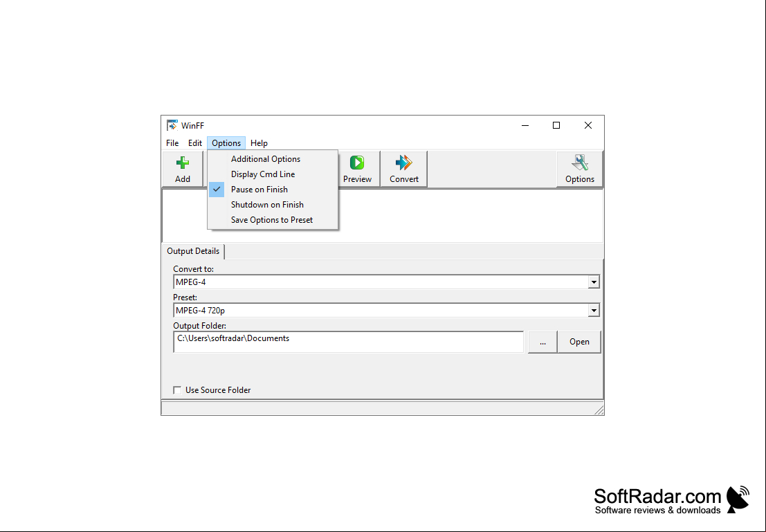Click inside the Output Folder path field
766x532 pixels.
click(x=348, y=342)
